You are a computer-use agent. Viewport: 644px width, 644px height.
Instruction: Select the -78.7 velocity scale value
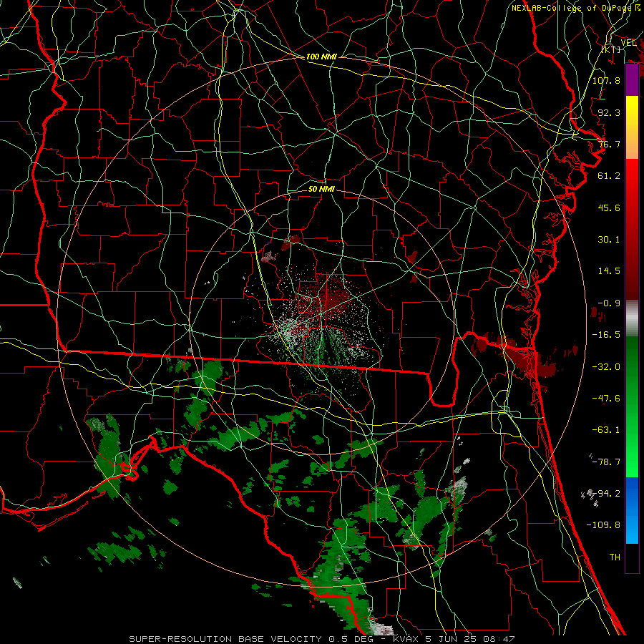pos(606,462)
